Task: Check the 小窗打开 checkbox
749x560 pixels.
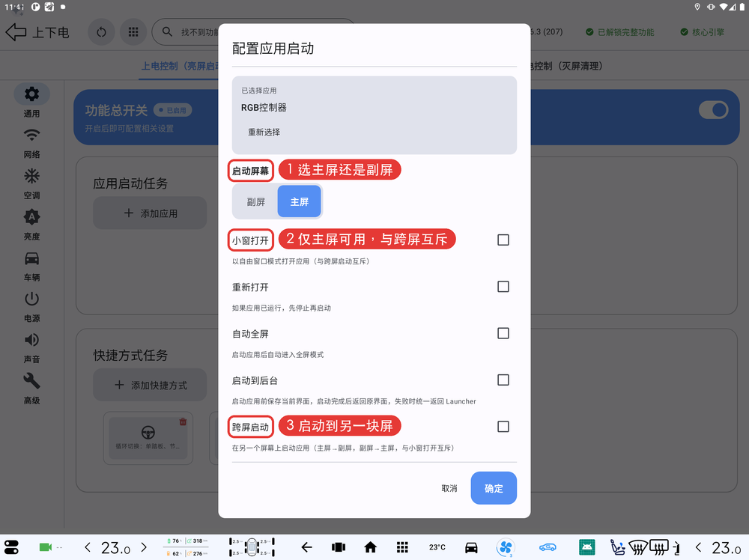Action: pyautogui.click(x=503, y=240)
